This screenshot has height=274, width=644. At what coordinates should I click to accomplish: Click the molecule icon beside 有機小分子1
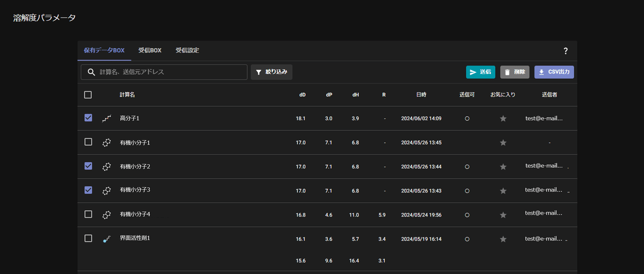pos(107,143)
